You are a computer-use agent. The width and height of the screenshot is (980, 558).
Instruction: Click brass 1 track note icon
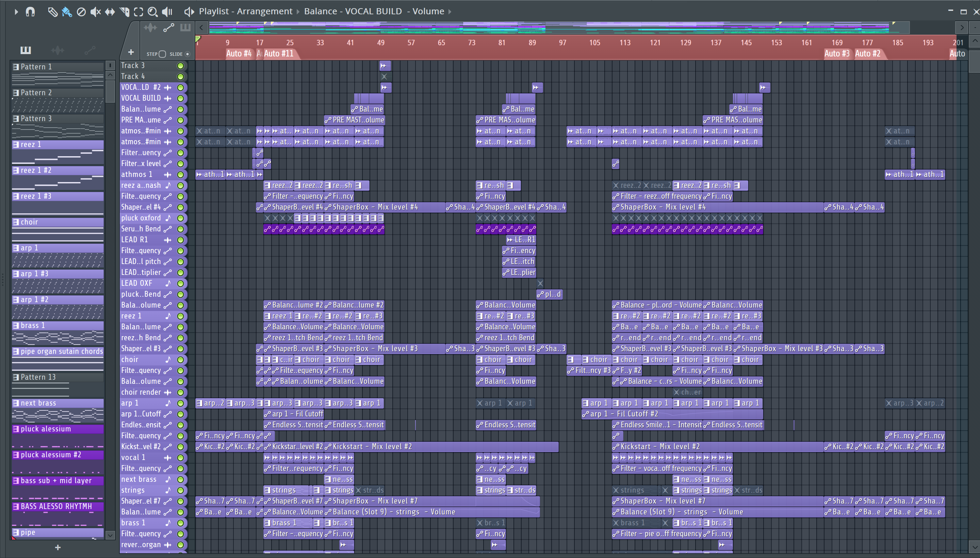click(x=167, y=523)
